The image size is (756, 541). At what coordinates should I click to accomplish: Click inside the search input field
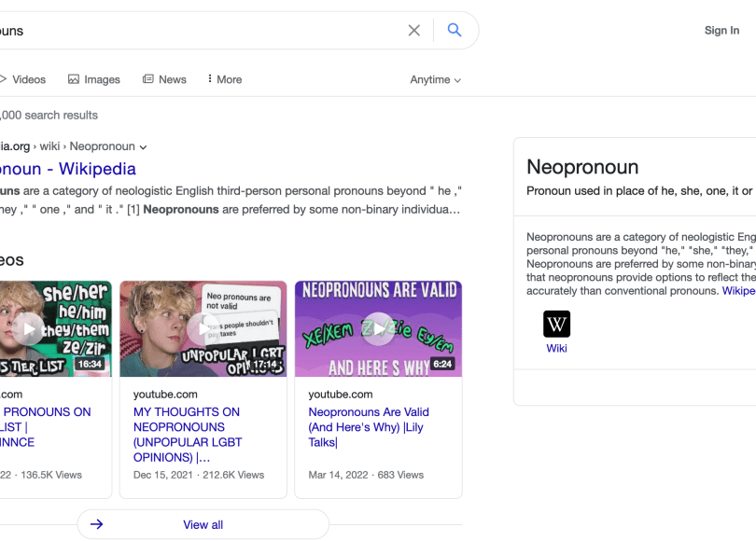pos(187,31)
